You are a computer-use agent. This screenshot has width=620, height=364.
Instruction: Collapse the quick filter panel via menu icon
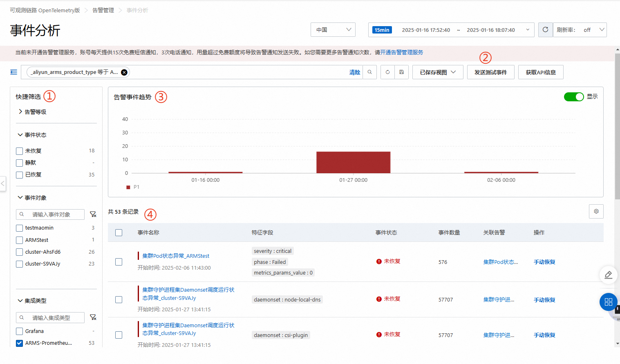pos(13,72)
